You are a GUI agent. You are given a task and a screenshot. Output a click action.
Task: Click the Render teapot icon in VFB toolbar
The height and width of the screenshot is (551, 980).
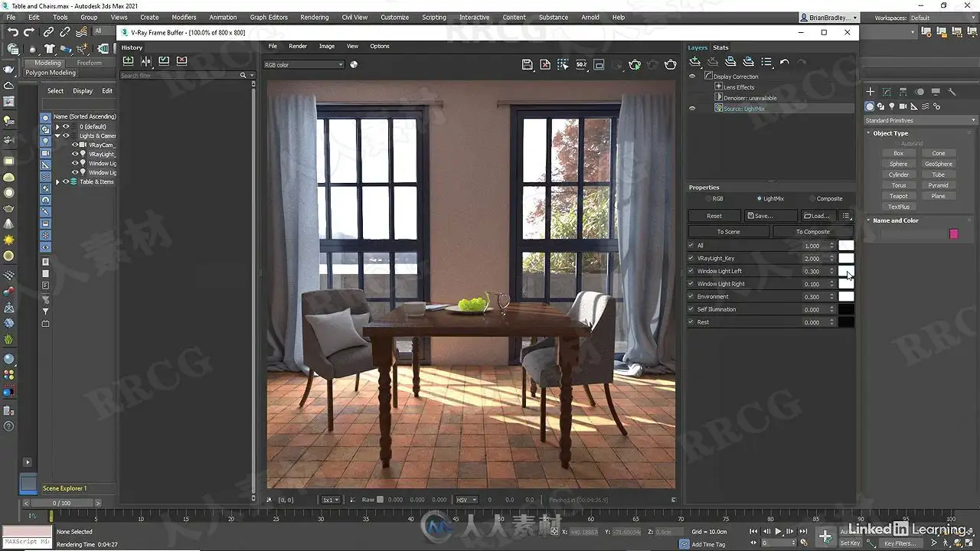pyautogui.click(x=671, y=65)
